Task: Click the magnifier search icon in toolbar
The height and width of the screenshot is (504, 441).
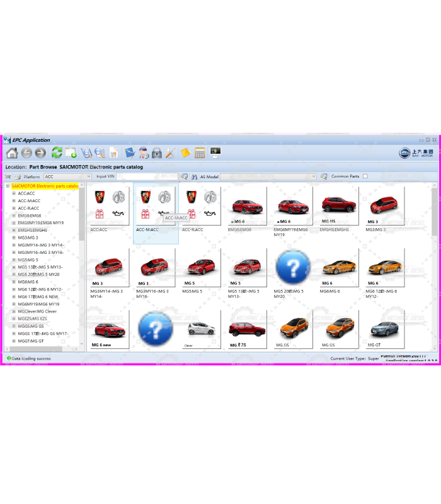Action: [x=100, y=153]
